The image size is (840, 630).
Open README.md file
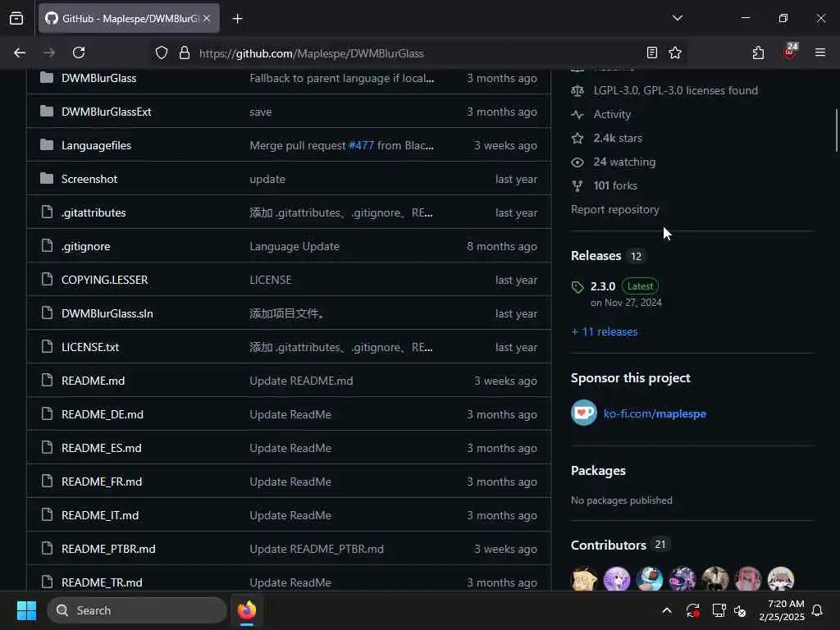(94, 381)
